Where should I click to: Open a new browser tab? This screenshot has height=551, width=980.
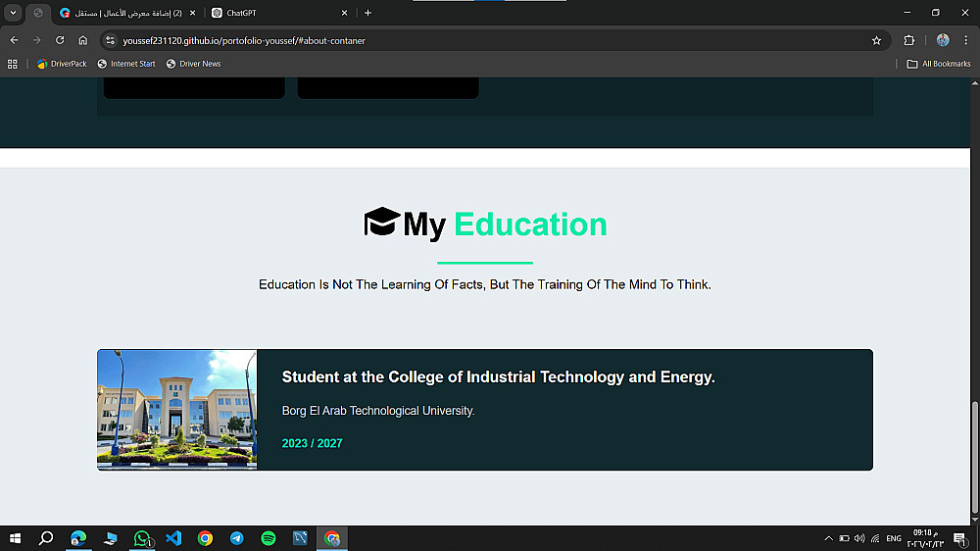pos(367,13)
